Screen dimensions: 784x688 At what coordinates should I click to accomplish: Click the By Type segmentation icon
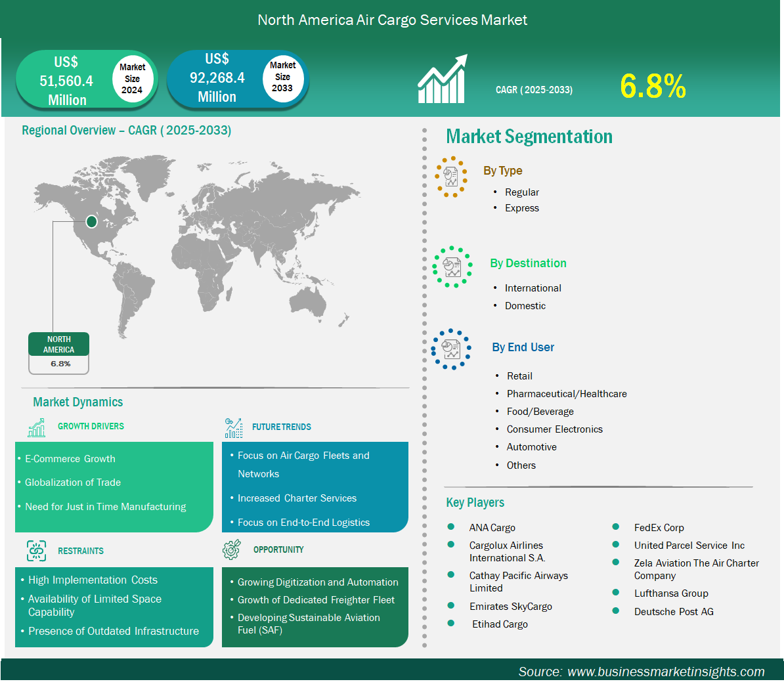451,177
